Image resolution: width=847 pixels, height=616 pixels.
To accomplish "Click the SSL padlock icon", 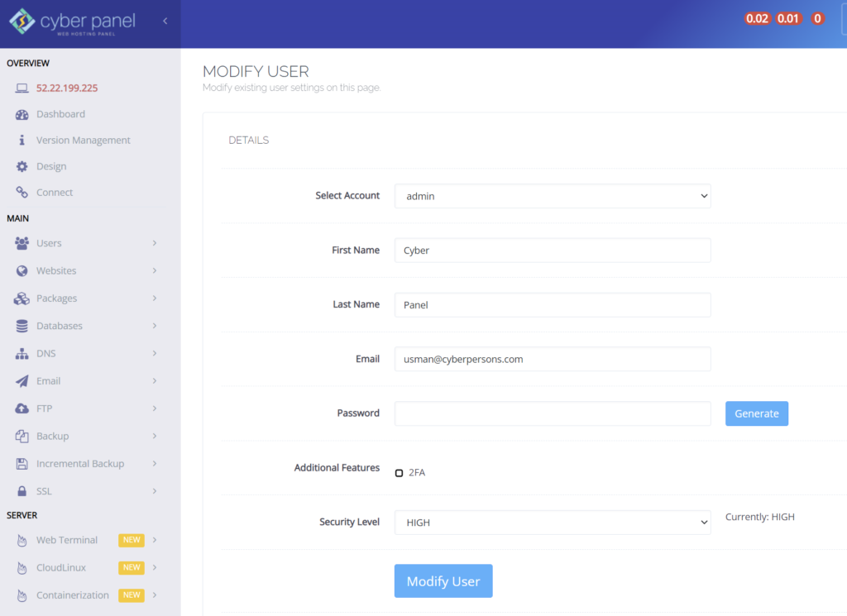I will pyautogui.click(x=22, y=491).
